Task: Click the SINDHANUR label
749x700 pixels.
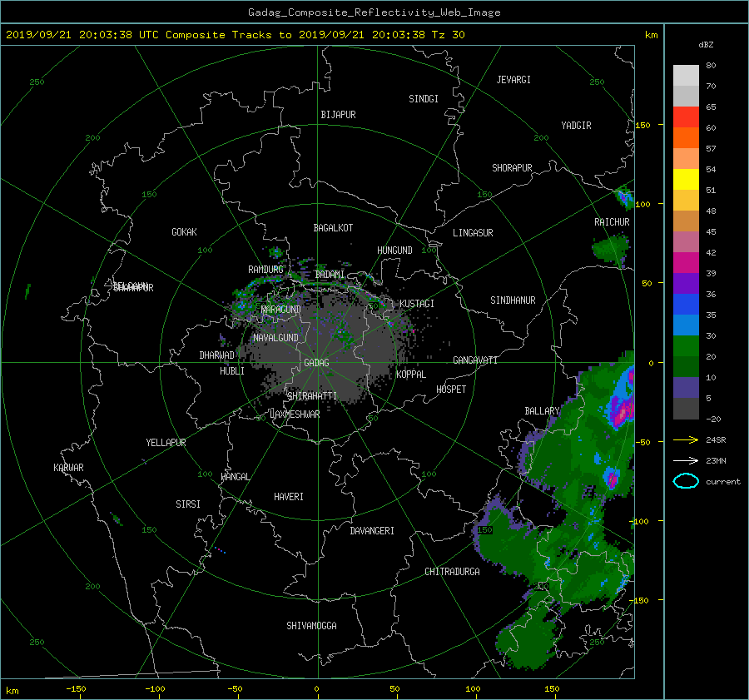Action: point(513,300)
